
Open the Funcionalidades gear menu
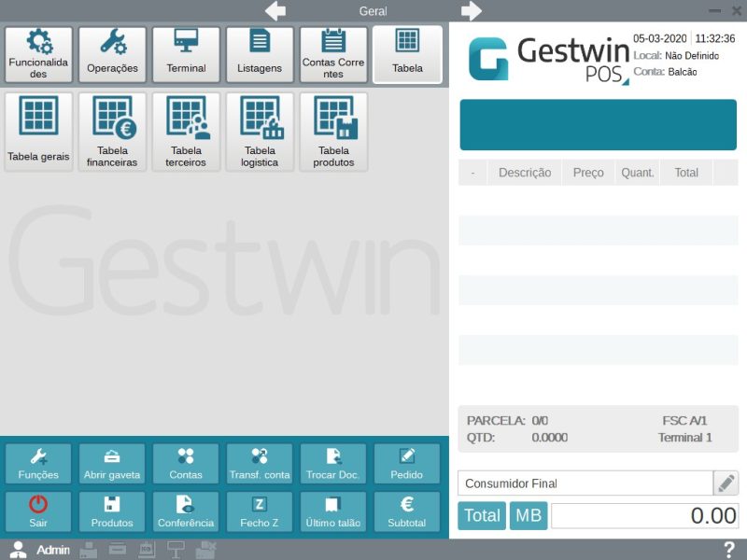point(38,55)
